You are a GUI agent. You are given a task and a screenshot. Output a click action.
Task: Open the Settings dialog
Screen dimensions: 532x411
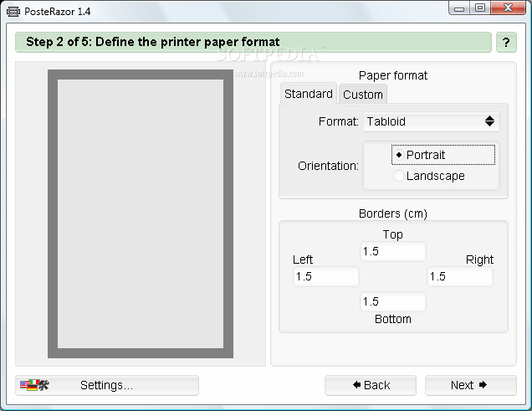pyautogui.click(x=107, y=385)
